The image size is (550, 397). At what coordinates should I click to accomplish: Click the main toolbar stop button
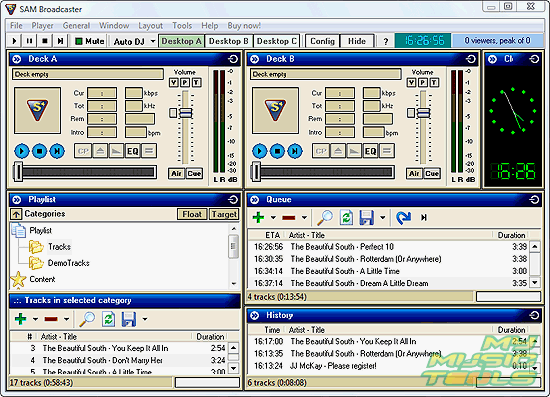(45, 41)
